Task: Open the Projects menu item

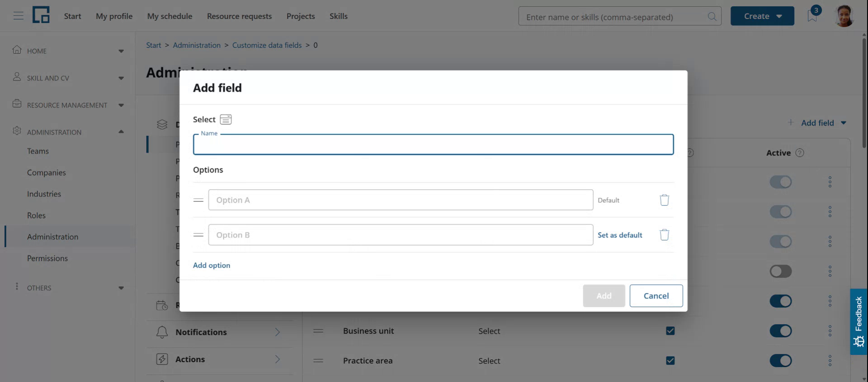Action: 301,16
